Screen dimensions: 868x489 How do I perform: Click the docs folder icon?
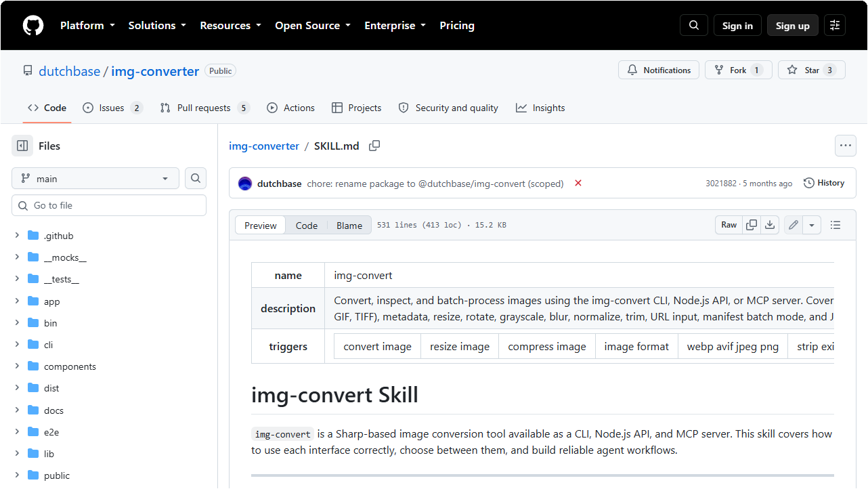click(33, 410)
